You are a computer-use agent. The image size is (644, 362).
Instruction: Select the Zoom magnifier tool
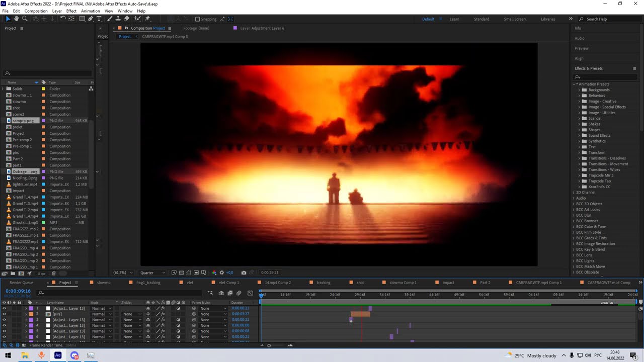[x=25, y=19]
